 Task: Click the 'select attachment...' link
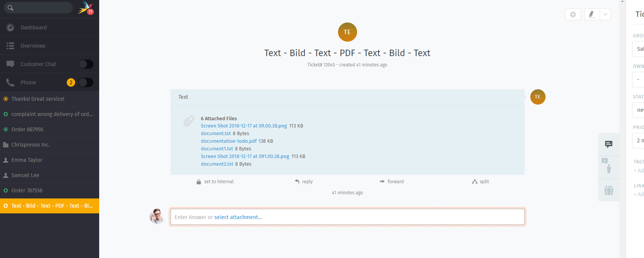(x=238, y=217)
